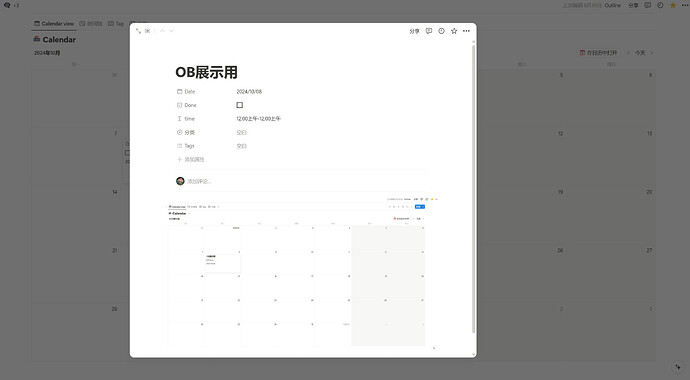Open the page in full view via expand icon

point(138,31)
